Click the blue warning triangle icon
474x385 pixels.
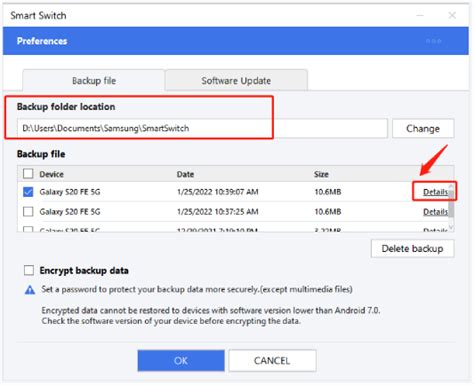tap(30, 290)
